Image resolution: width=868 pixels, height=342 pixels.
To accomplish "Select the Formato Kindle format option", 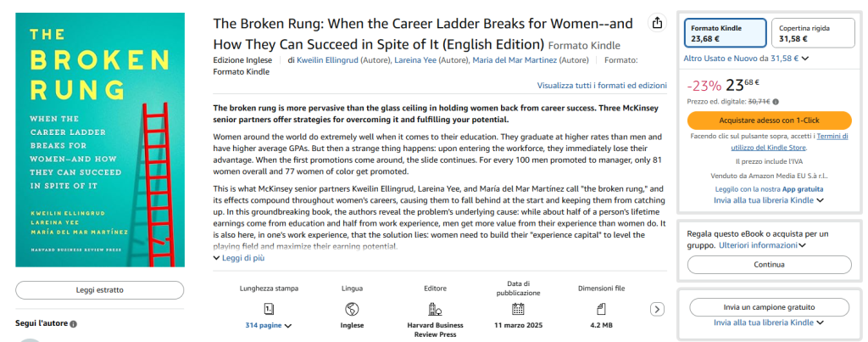I will click(725, 33).
